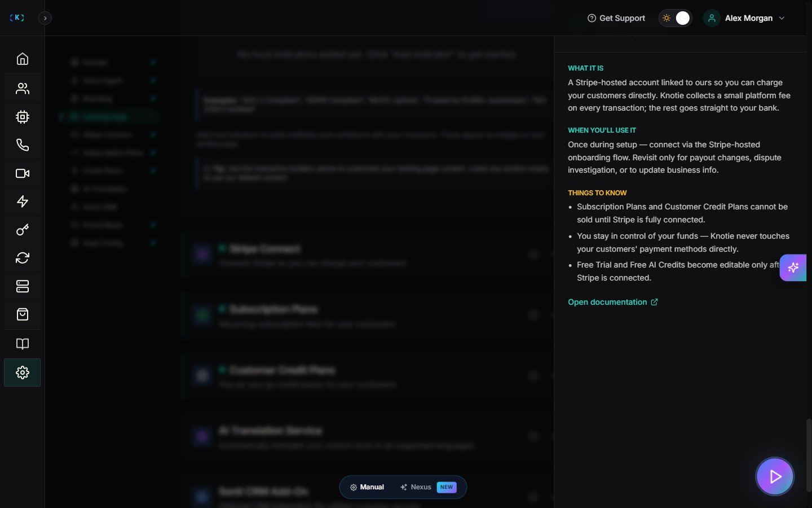Switch to Nexus mode
This screenshot has width=812, height=508.
click(x=429, y=487)
